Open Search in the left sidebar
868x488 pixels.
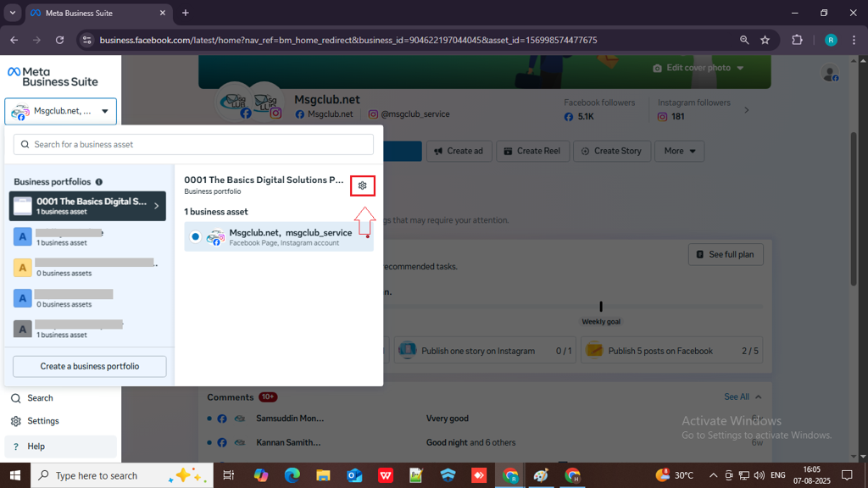[x=33, y=398]
